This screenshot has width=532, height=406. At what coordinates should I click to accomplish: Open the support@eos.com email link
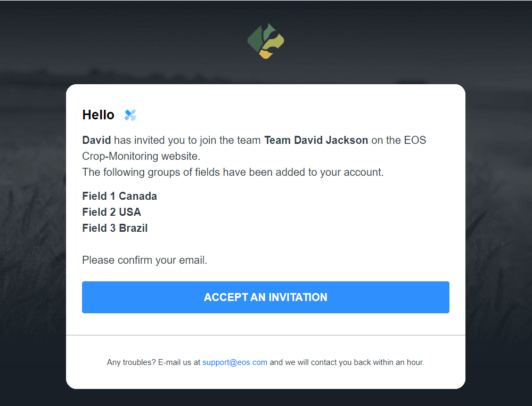tap(234, 362)
